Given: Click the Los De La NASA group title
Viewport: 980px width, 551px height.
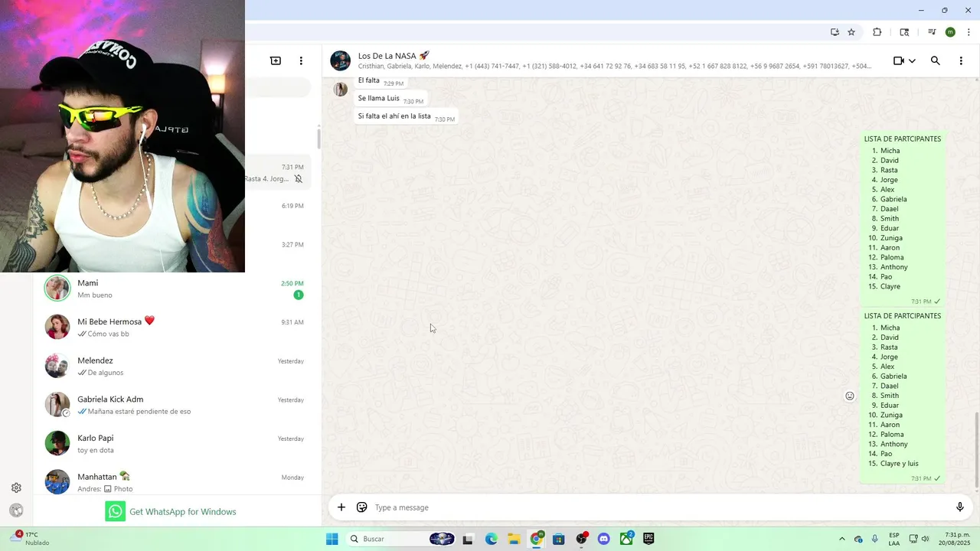Looking at the screenshot, I should tap(394, 56).
